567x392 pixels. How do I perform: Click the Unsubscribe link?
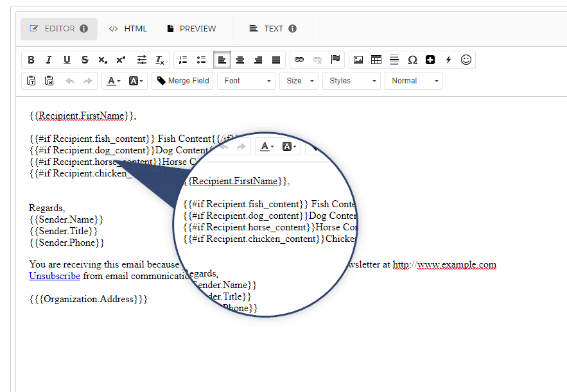click(x=55, y=276)
